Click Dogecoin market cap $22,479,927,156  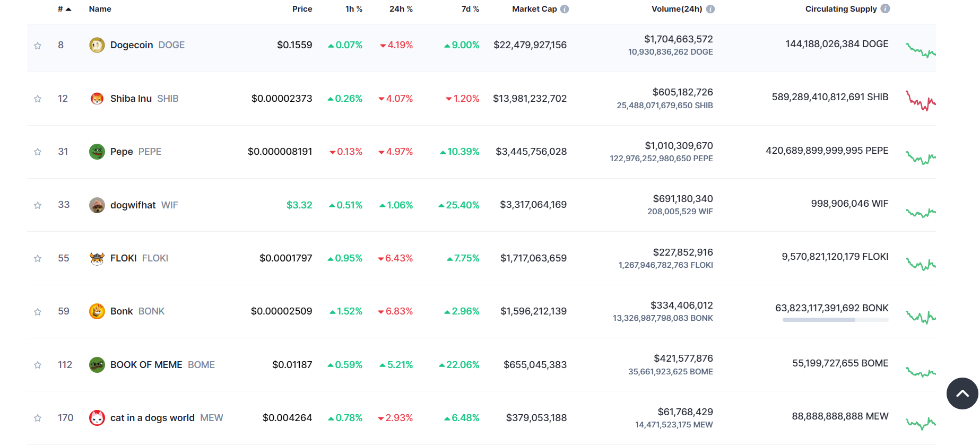(530, 45)
